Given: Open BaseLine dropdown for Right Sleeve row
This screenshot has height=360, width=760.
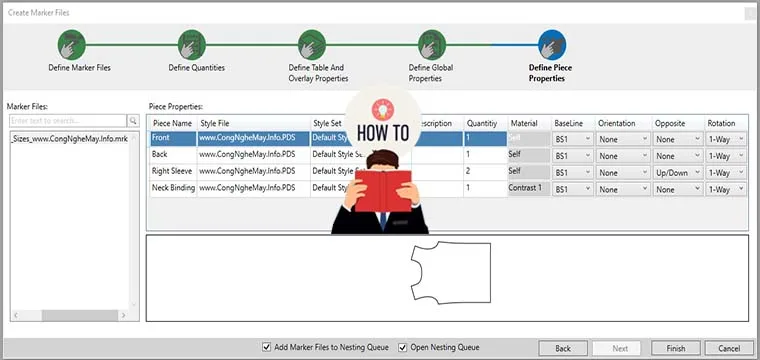Looking at the screenshot, I should coord(572,172).
